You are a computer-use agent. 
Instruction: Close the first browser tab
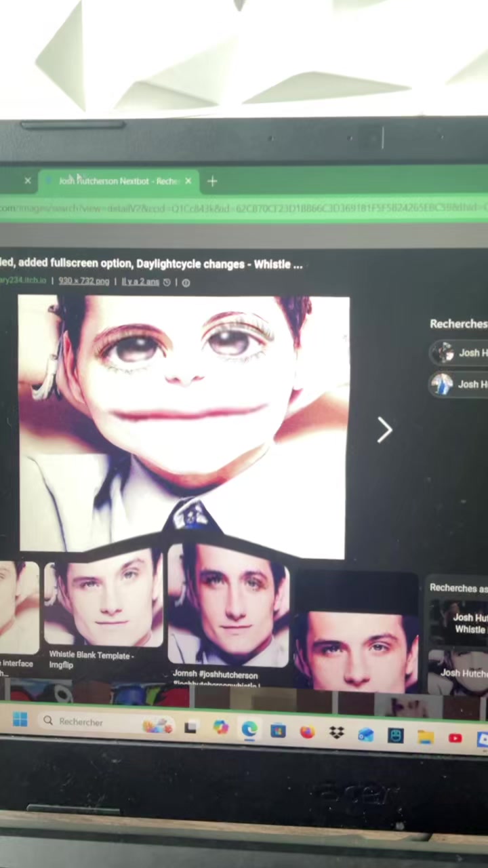coord(28,181)
